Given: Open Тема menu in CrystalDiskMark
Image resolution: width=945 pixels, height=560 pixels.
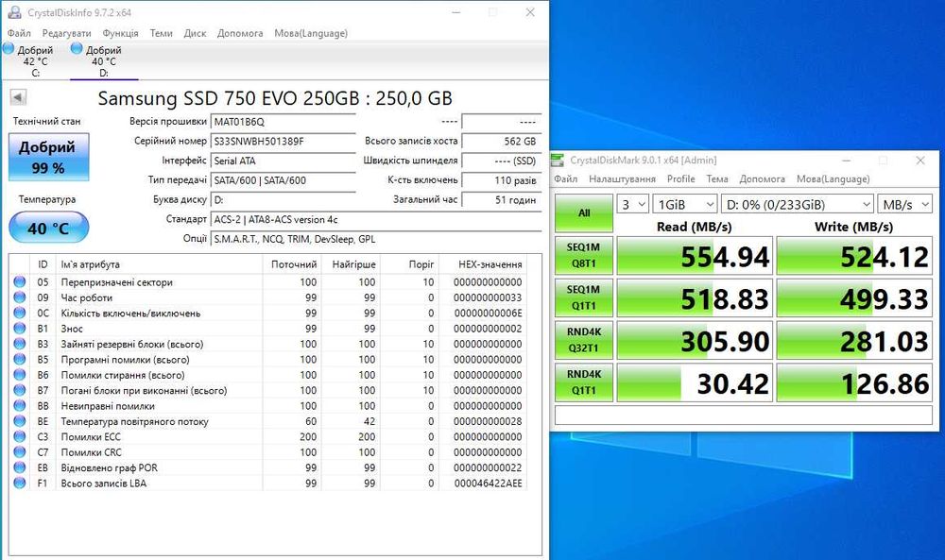Looking at the screenshot, I should (x=717, y=178).
